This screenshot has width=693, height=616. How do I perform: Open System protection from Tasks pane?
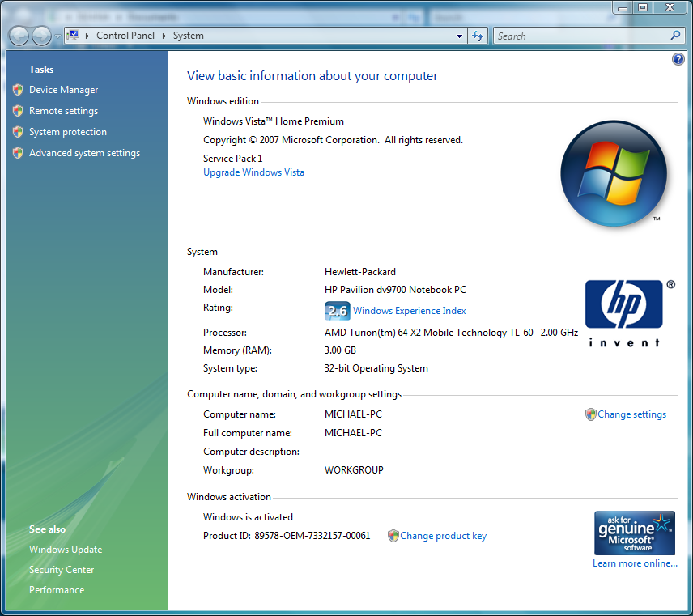pos(68,132)
